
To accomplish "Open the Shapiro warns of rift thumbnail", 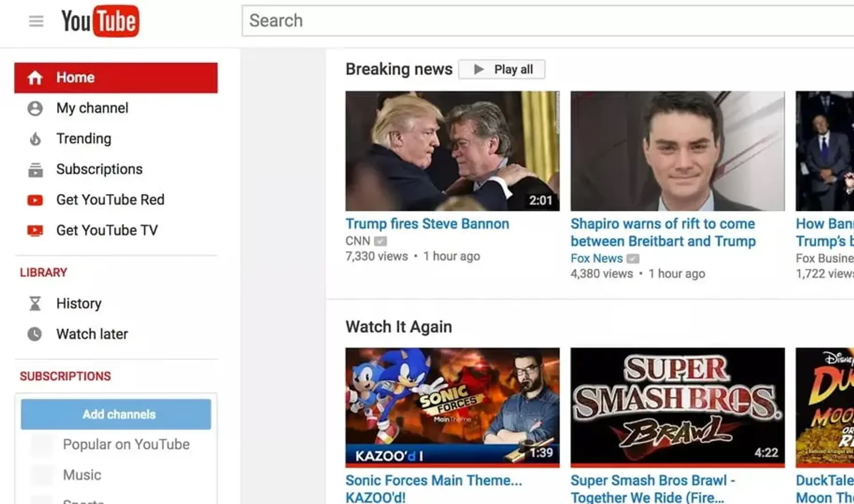I will point(678,151).
